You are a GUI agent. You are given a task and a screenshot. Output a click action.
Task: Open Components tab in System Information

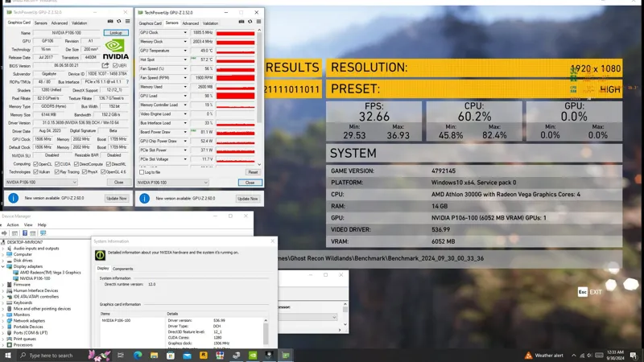(122, 269)
